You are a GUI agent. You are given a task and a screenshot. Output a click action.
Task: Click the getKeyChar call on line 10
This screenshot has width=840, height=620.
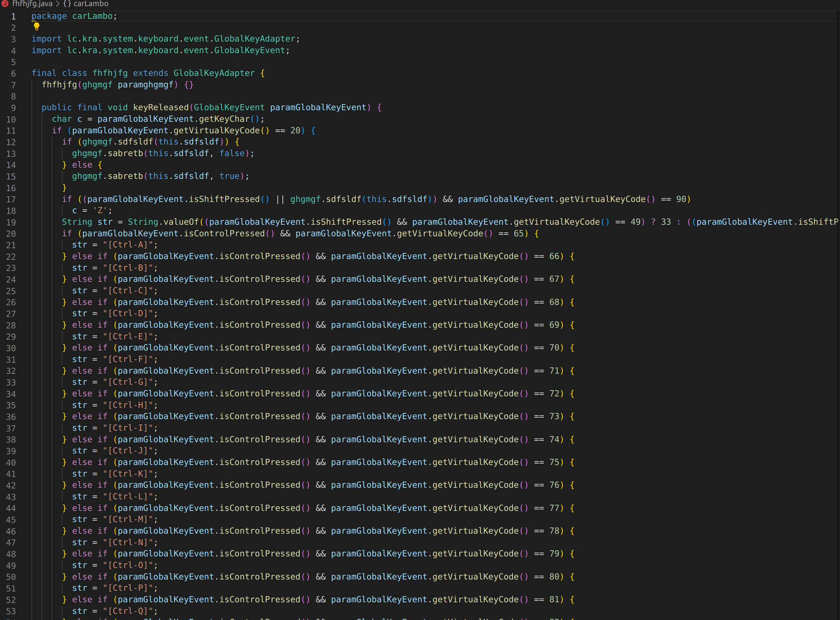(x=224, y=119)
